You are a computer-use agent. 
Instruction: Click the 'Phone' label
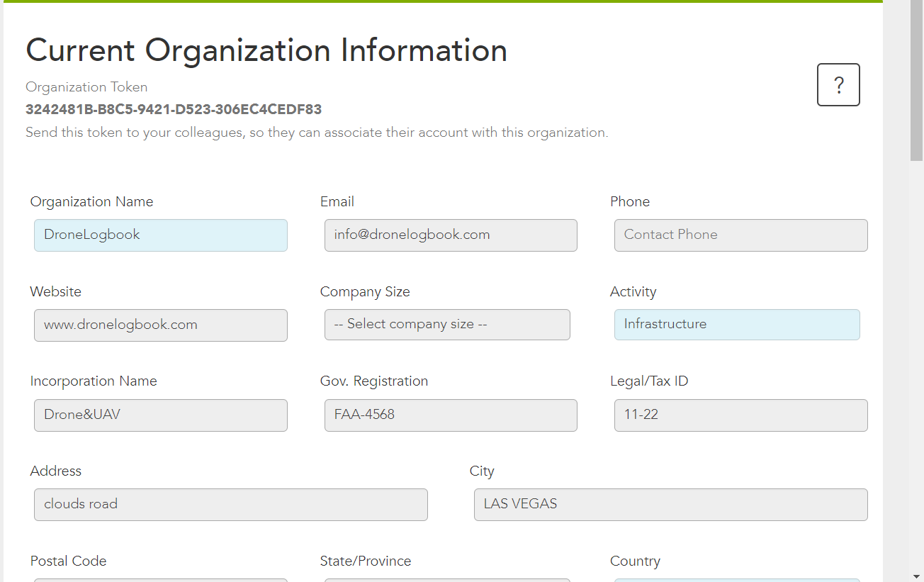tap(630, 202)
